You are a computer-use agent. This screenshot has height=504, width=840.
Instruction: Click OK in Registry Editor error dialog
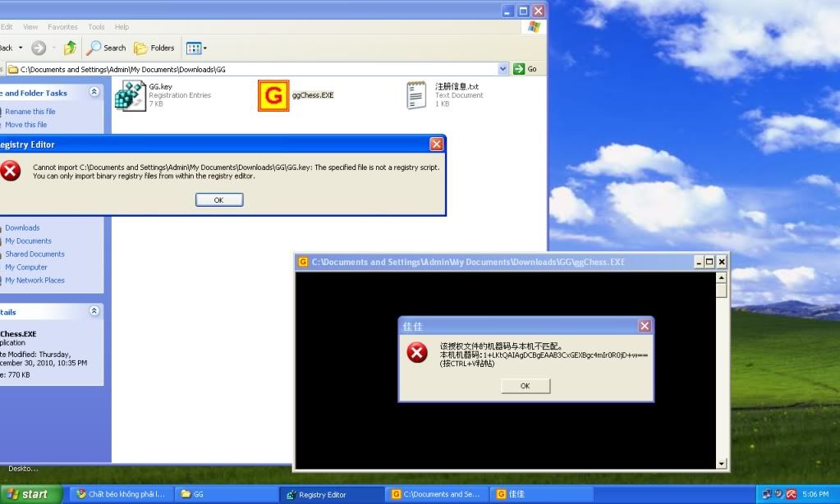click(219, 199)
